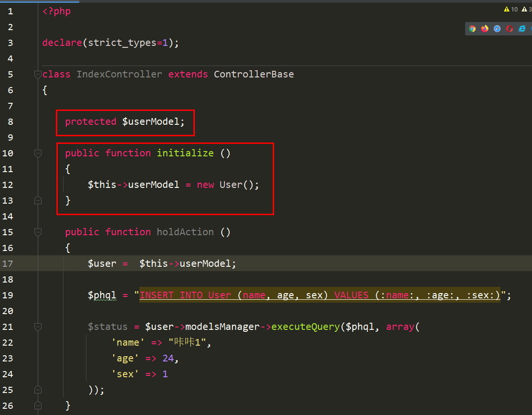Fold the executeQuery array on line 21
532x415 pixels.
click(x=38, y=327)
